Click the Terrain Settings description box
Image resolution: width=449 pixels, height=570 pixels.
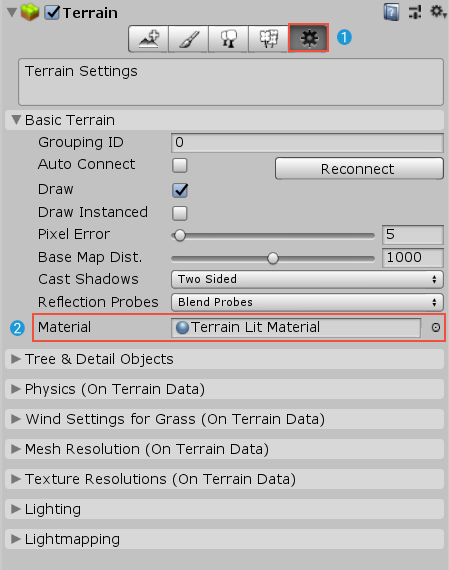click(x=231, y=82)
